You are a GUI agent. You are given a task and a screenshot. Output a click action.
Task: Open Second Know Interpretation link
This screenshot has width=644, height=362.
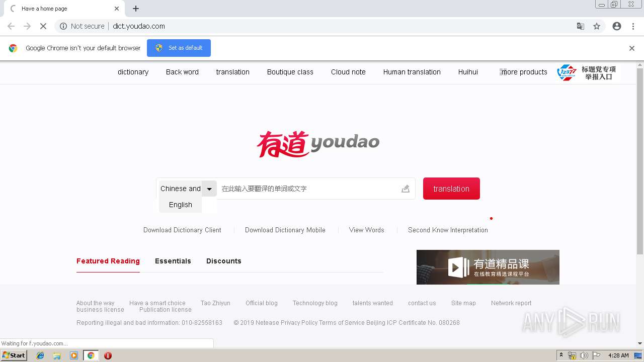448,230
